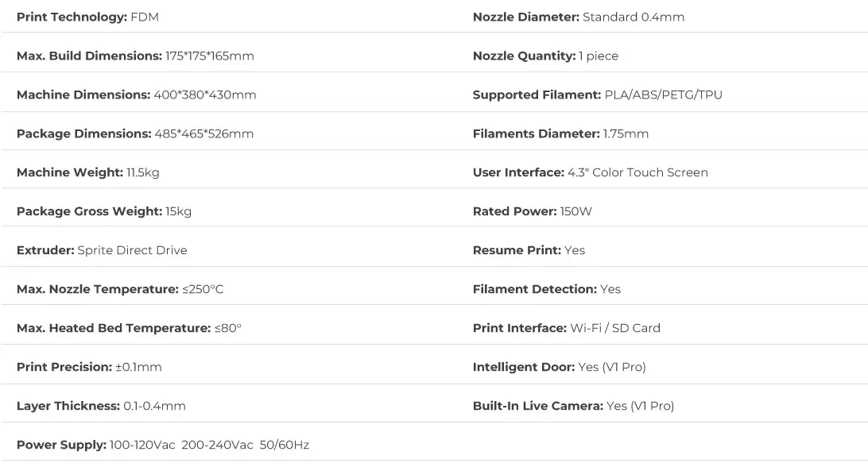The height and width of the screenshot is (463, 868).
Task: Select the Machine Dimensions 400*380*430mm text
Action: (x=136, y=95)
